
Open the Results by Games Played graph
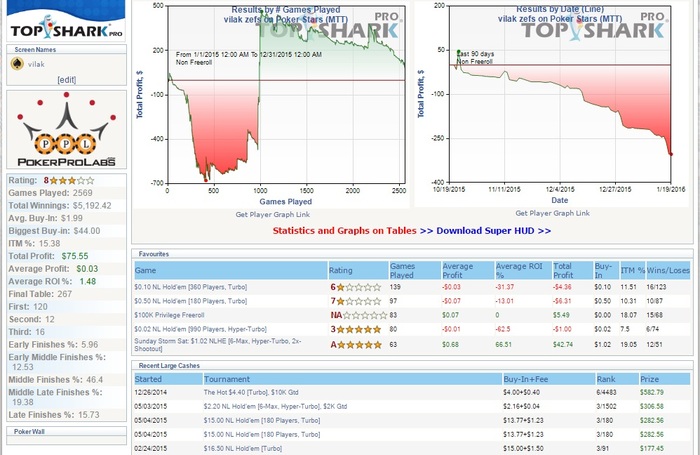pos(271,105)
